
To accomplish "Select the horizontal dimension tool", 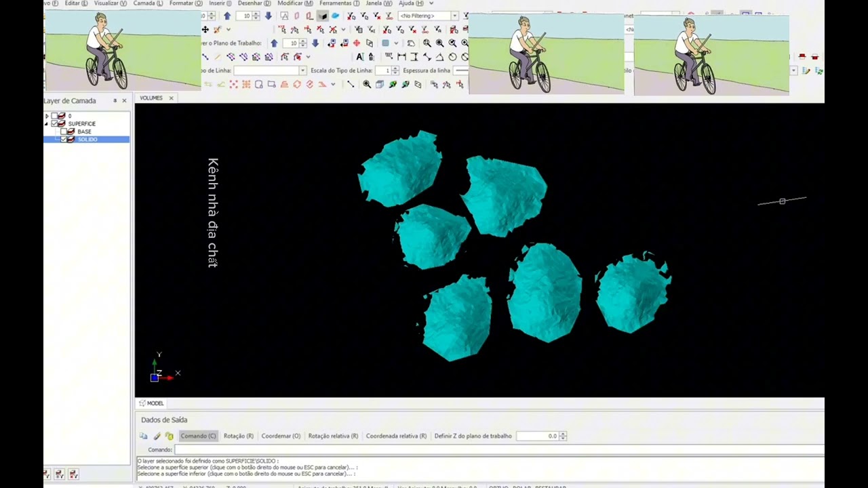I will tap(401, 57).
